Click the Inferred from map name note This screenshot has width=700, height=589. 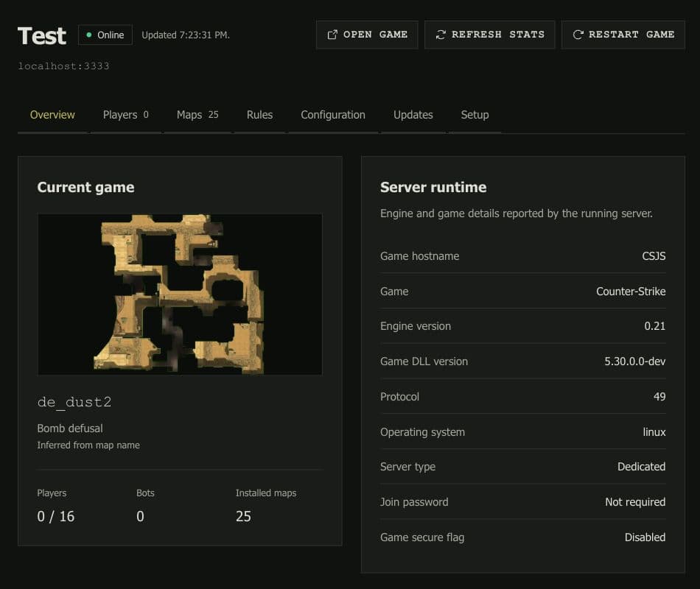tap(88, 445)
